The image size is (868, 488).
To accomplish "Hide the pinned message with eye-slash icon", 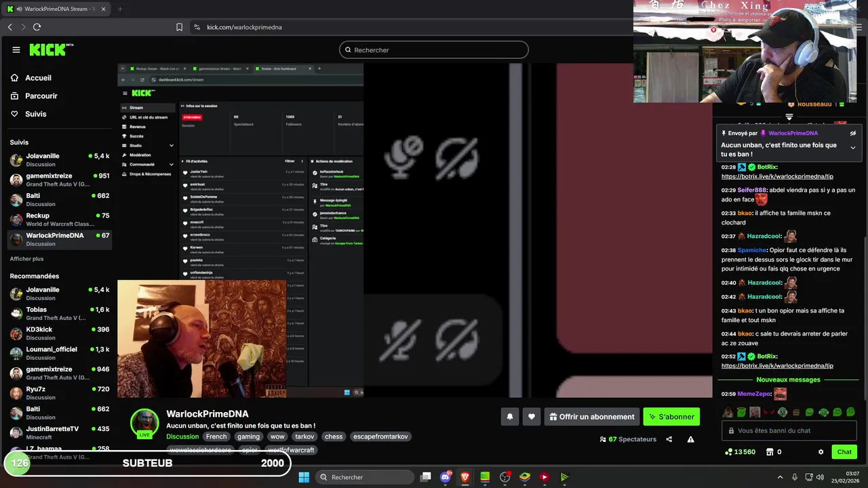I will pos(853,134).
